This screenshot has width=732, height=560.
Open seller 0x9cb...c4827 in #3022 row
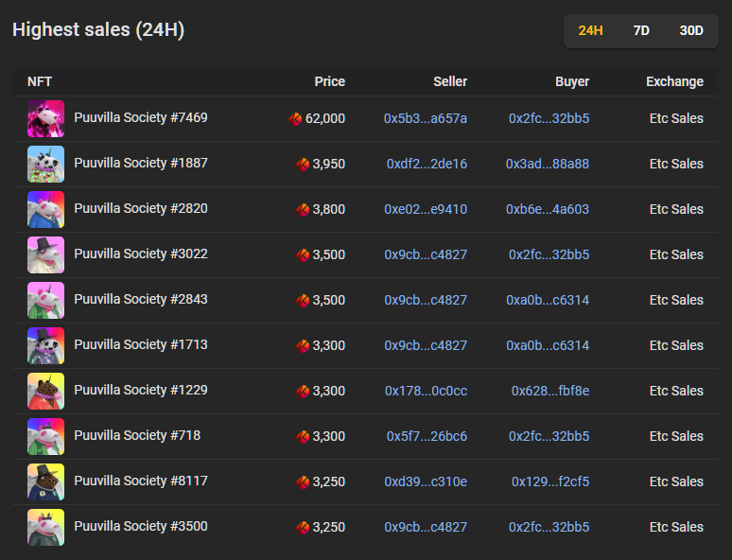(x=426, y=254)
